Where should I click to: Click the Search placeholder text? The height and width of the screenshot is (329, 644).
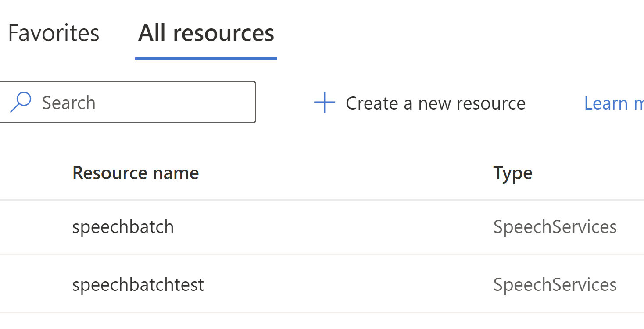69,102
